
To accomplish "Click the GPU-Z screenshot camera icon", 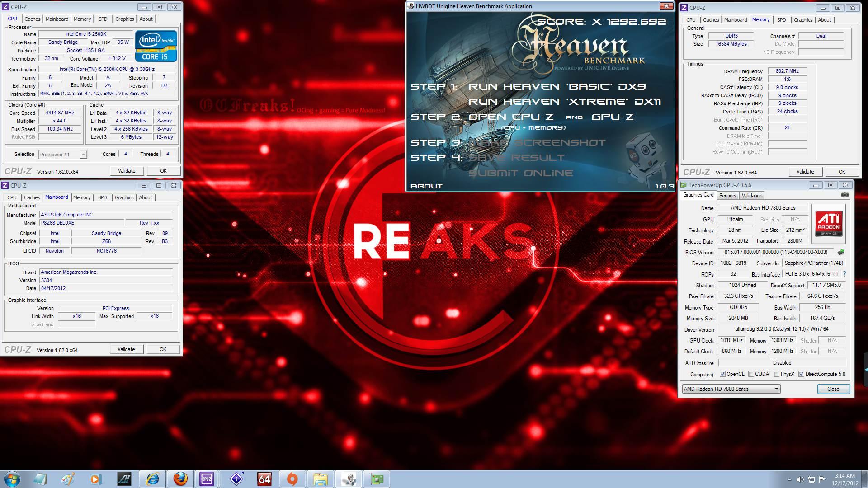I will (x=844, y=195).
